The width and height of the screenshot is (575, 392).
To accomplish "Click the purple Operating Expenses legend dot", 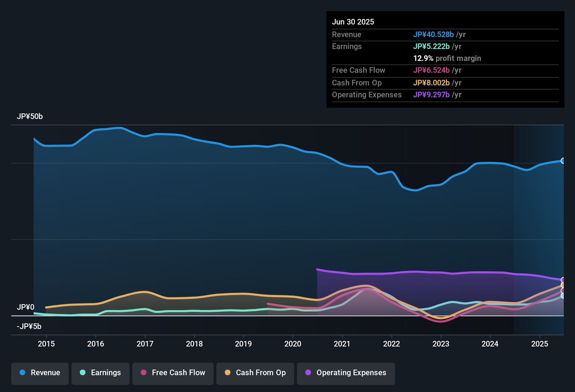I will (308, 373).
